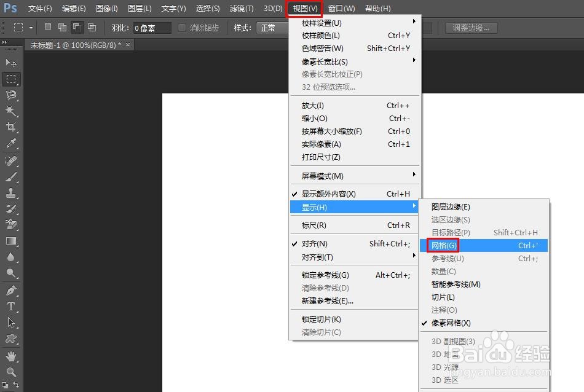
Task: Open the 编辑(E) menu
Action: [74, 8]
